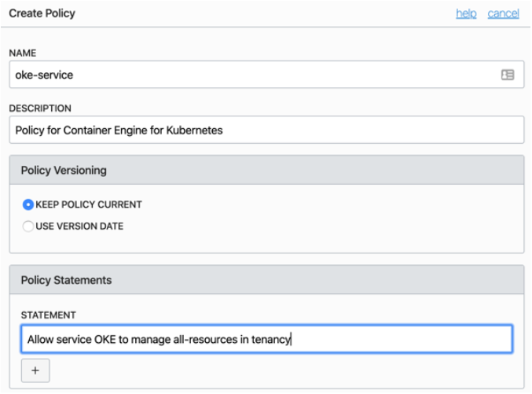Click the Create Policy dialog title
Image resolution: width=532 pixels, height=394 pixels.
click(x=42, y=13)
